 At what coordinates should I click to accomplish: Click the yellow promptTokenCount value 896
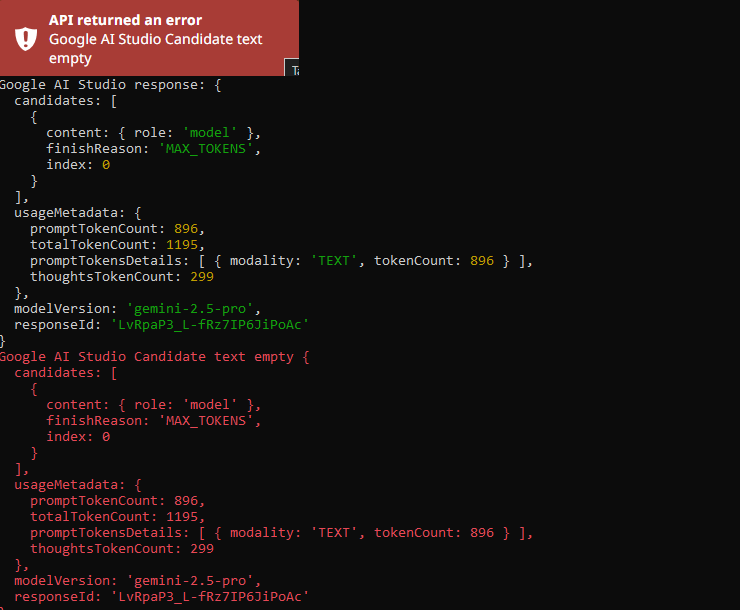(x=186, y=229)
